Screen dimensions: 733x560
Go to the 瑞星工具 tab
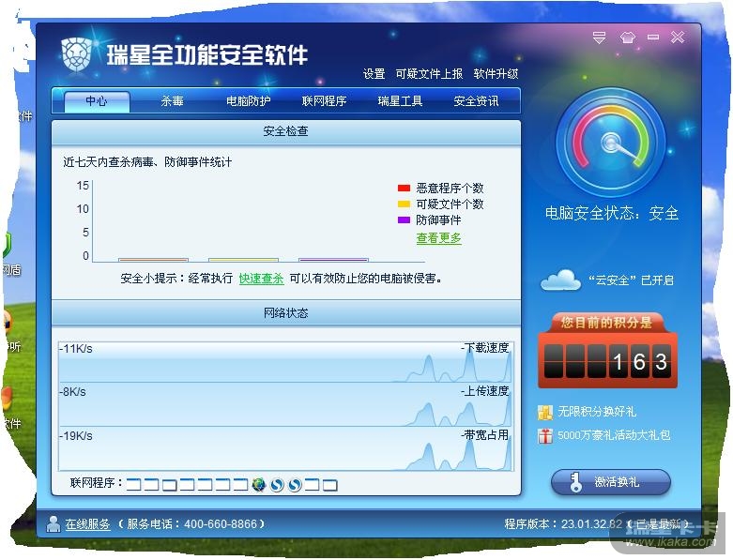click(400, 101)
